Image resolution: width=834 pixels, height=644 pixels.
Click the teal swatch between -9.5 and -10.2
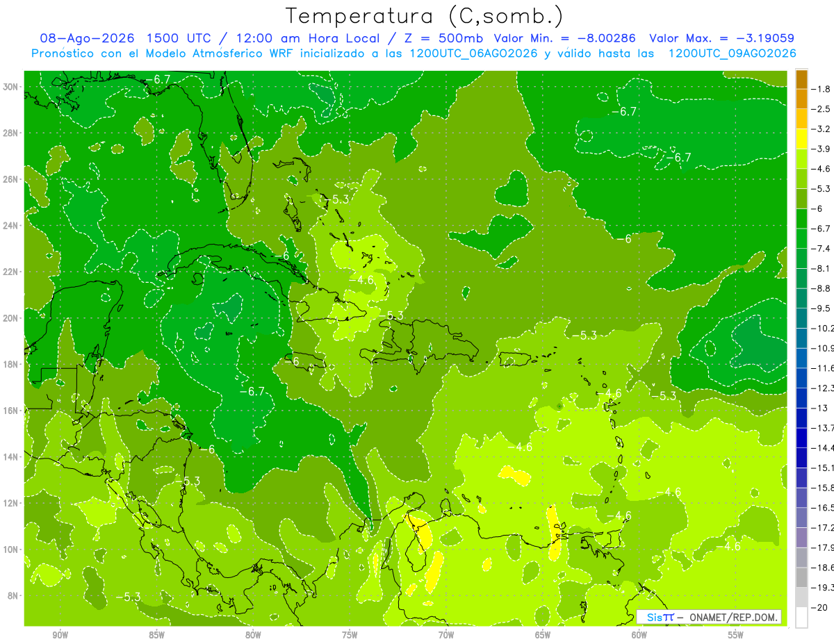pos(801,318)
